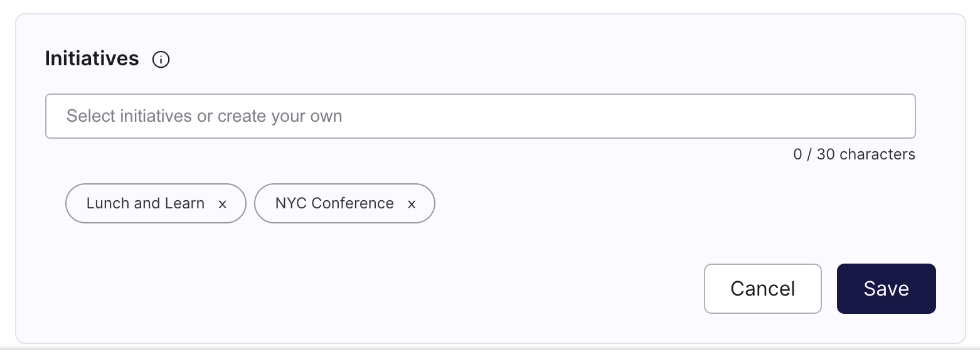This screenshot has width=980, height=359.
Task: Click placeholder text 'Select initiatives or create your own'
Action: coord(204,116)
